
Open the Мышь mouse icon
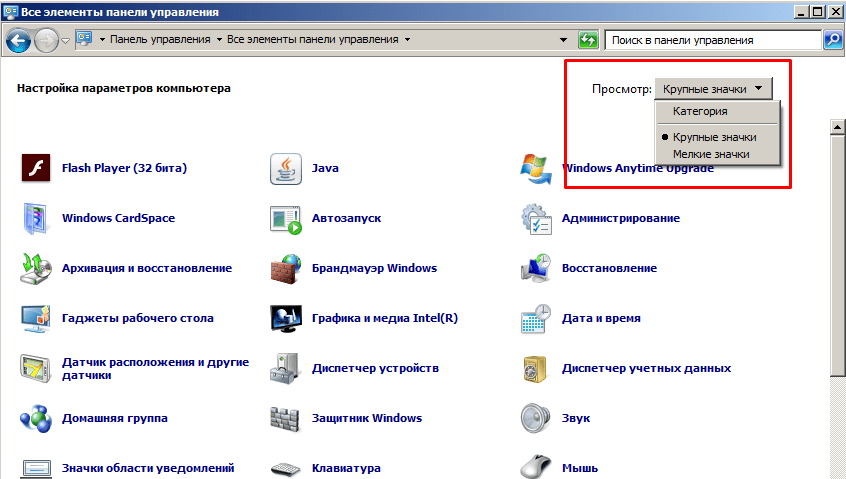point(536,467)
